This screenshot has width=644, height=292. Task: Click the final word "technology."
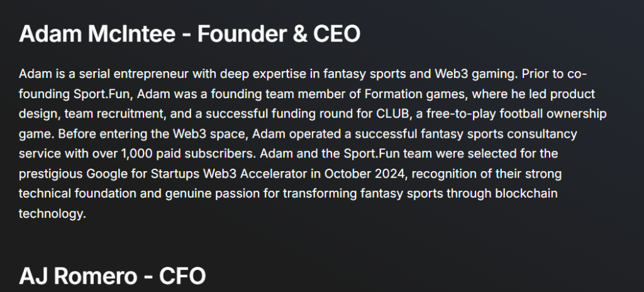coord(52,214)
